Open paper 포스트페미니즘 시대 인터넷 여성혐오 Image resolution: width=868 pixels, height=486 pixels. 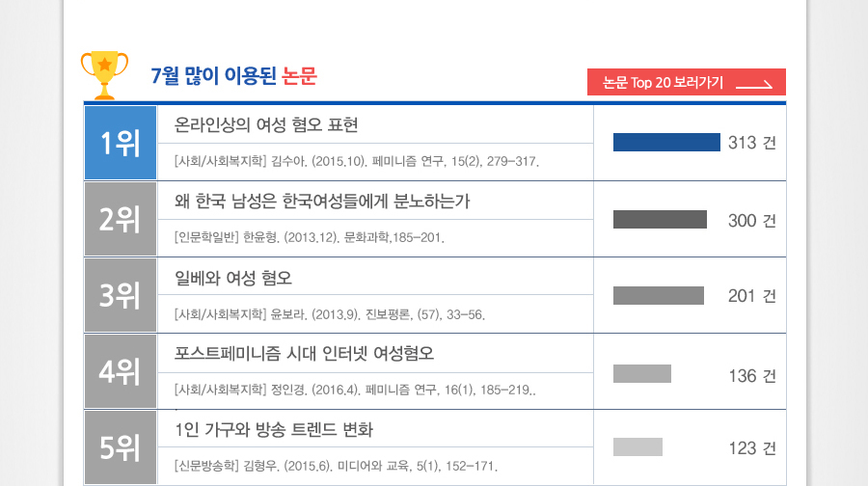tap(304, 353)
